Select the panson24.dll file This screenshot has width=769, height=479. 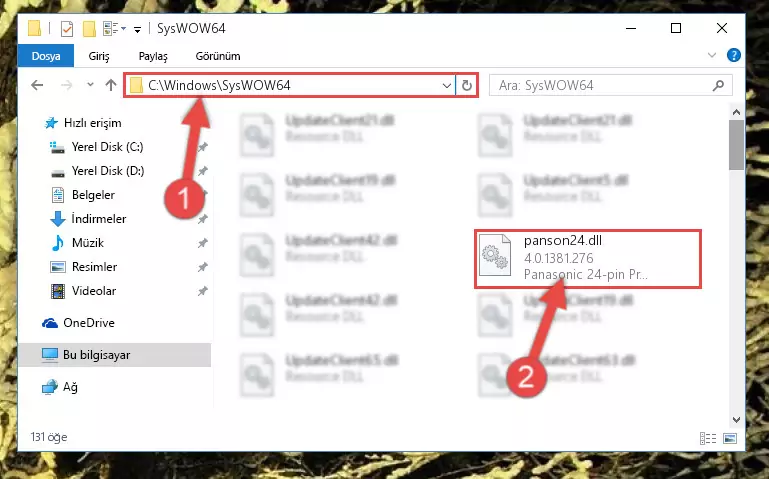tap(588, 258)
